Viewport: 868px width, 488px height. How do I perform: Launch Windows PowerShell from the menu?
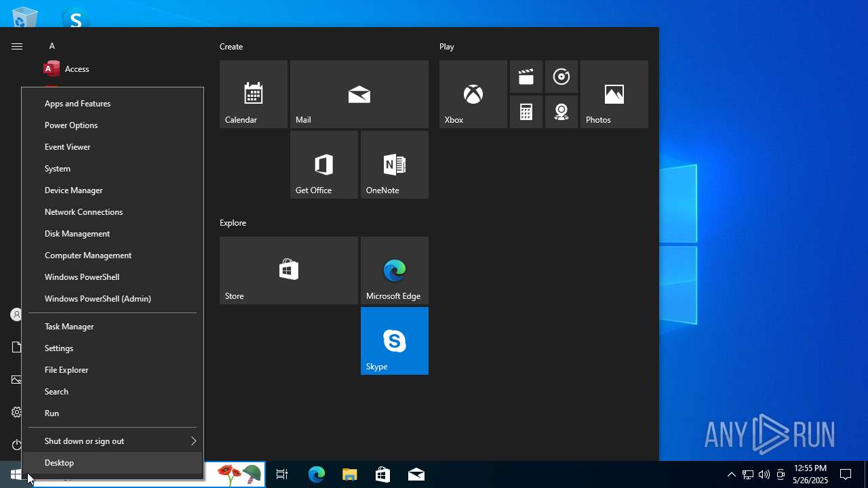tap(113, 277)
